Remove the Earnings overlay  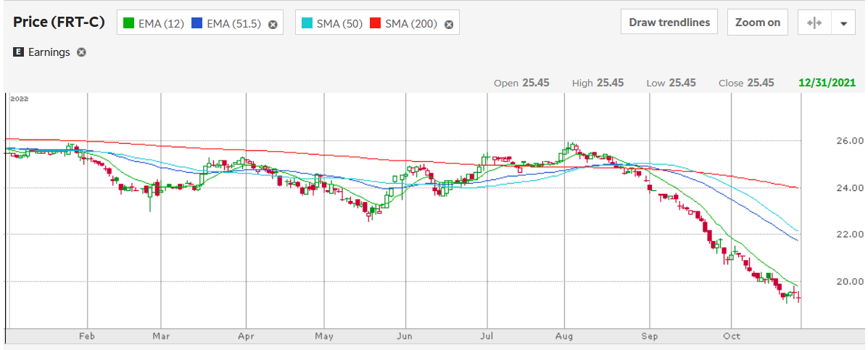tap(81, 52)
